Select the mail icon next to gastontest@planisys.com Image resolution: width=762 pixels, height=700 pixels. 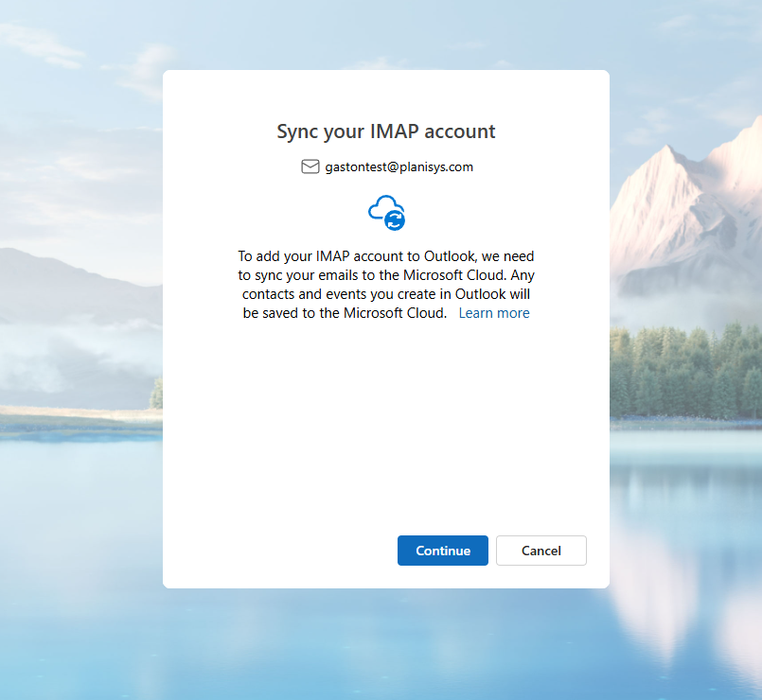310,166
